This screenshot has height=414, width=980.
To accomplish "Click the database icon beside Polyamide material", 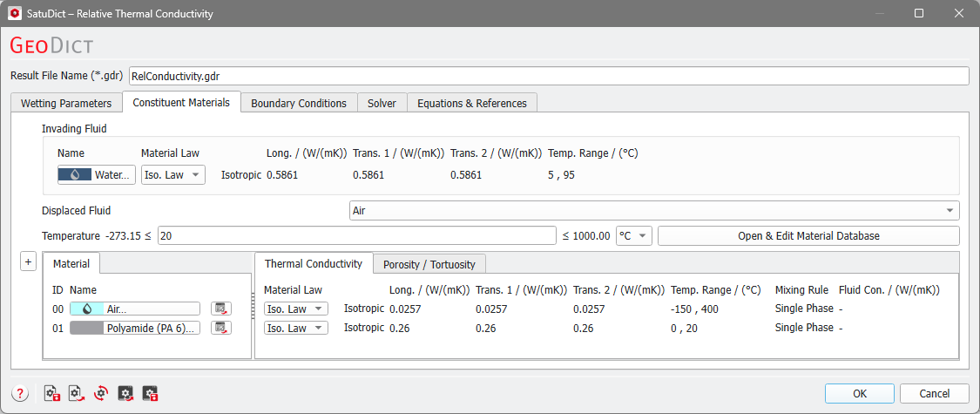I will coord(221,328).
